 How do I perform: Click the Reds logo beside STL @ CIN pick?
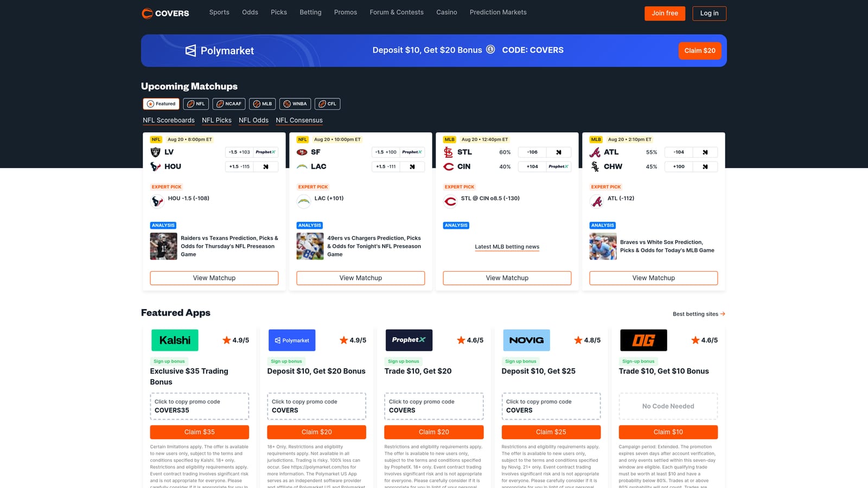(x=450, y=202)
